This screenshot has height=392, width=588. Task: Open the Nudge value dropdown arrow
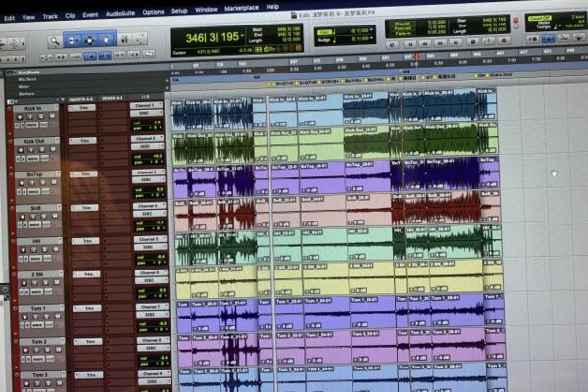[372, 38]
